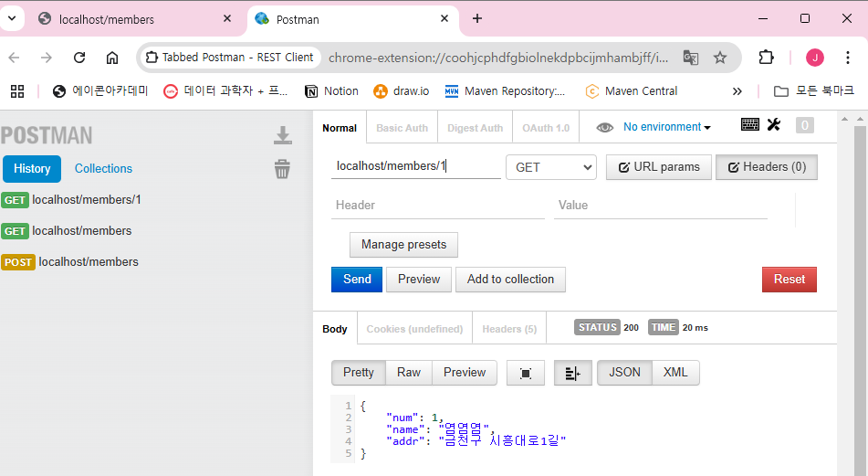Select Pretty response view

click(358, 373)
